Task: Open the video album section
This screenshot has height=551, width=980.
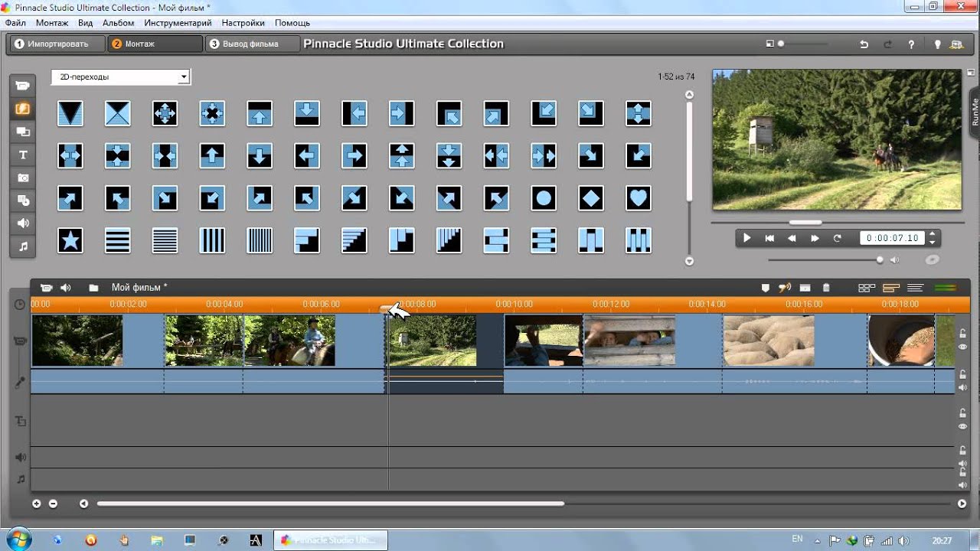Action: click(x=23, y=86)
